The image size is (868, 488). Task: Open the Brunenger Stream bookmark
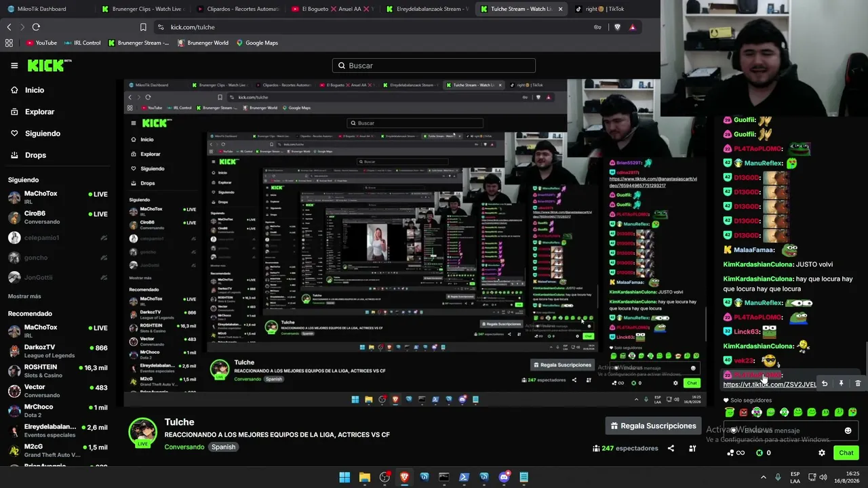(x=138, y=43)
